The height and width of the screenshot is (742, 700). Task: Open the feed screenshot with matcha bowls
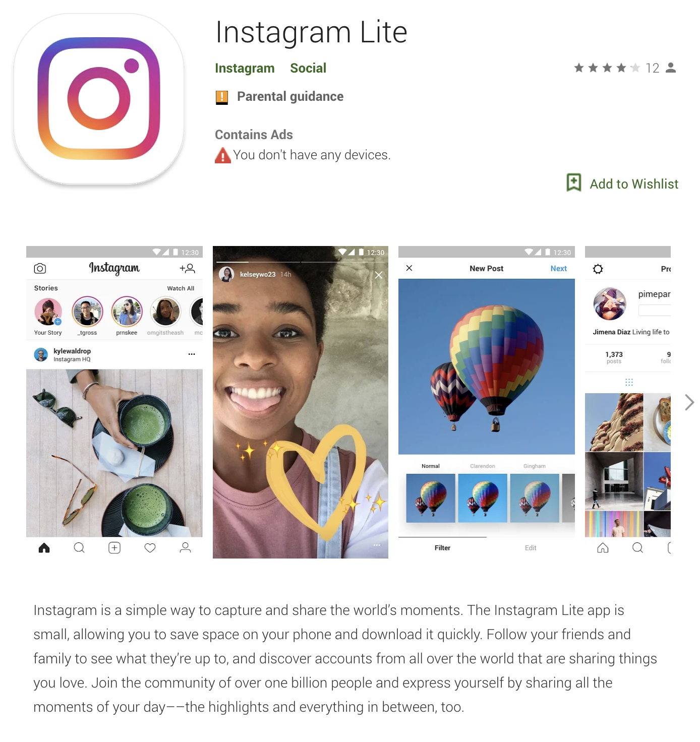pos(114,402)
